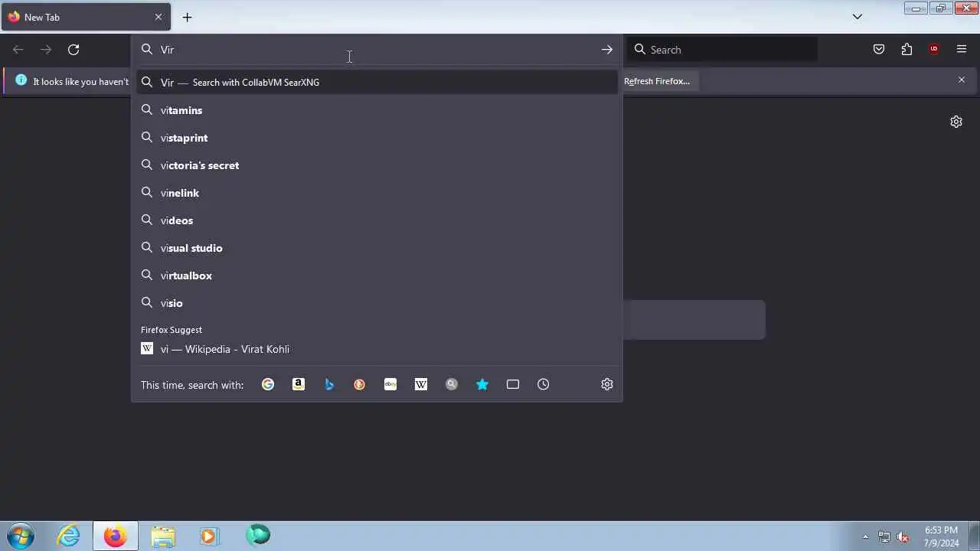Select the 'vinelink' suggestion
The height and width of the screenshot is (551, 980).
(x=377, y=193)
